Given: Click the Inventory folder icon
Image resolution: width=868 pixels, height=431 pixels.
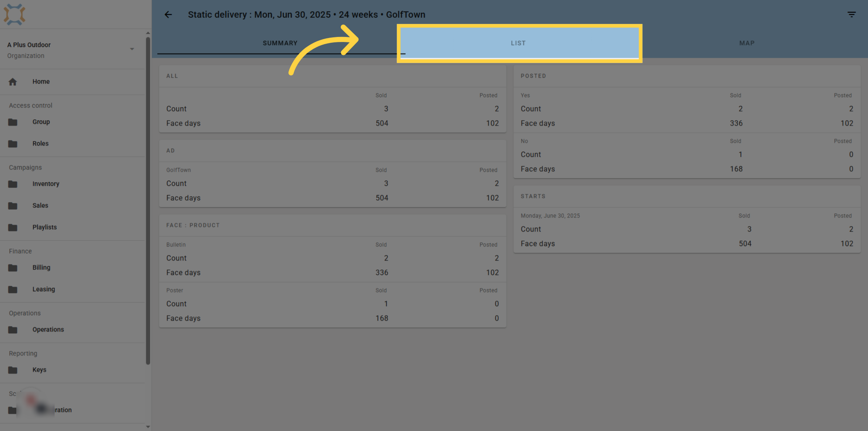Looking at the screenshot, I should (13, 184).
